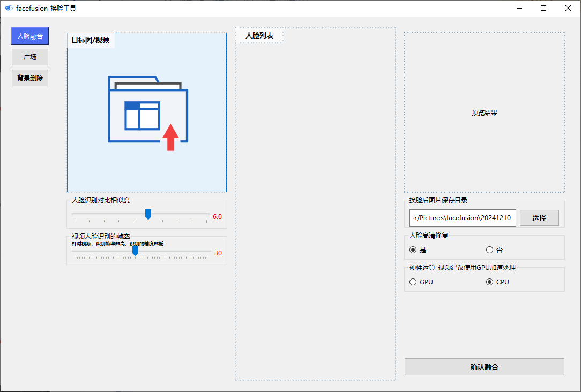Click the similarity value 6.0
Viewport: 581px width, 392px height.
pyautogui.click(x=217, y=216)
